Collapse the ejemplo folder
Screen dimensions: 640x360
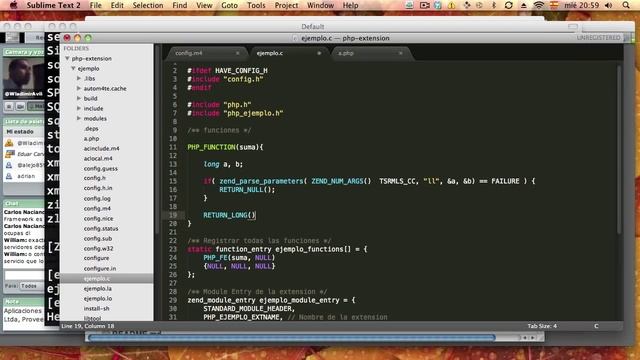[x=73, y=69]
